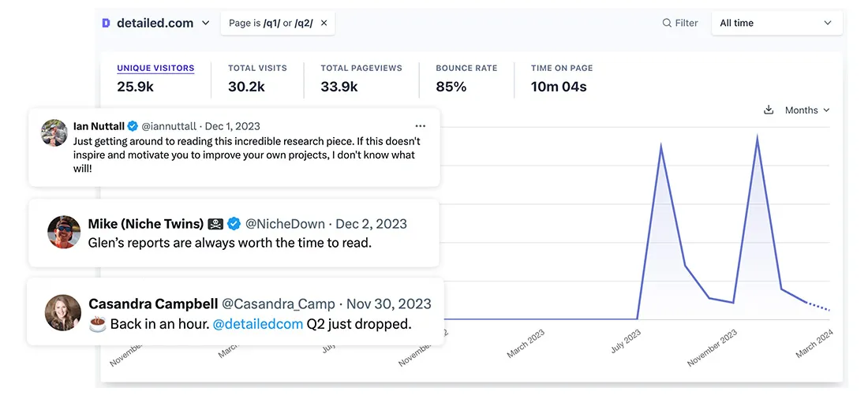Select the Total Visits metric tab
This screenshot has width=868, height=395.
point(257,69)
